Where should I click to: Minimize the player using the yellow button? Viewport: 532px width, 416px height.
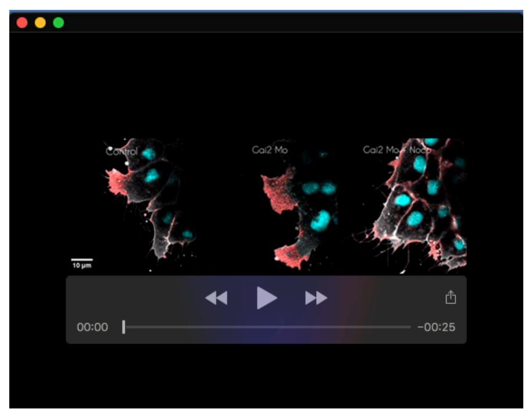click(x=40, y=23)
